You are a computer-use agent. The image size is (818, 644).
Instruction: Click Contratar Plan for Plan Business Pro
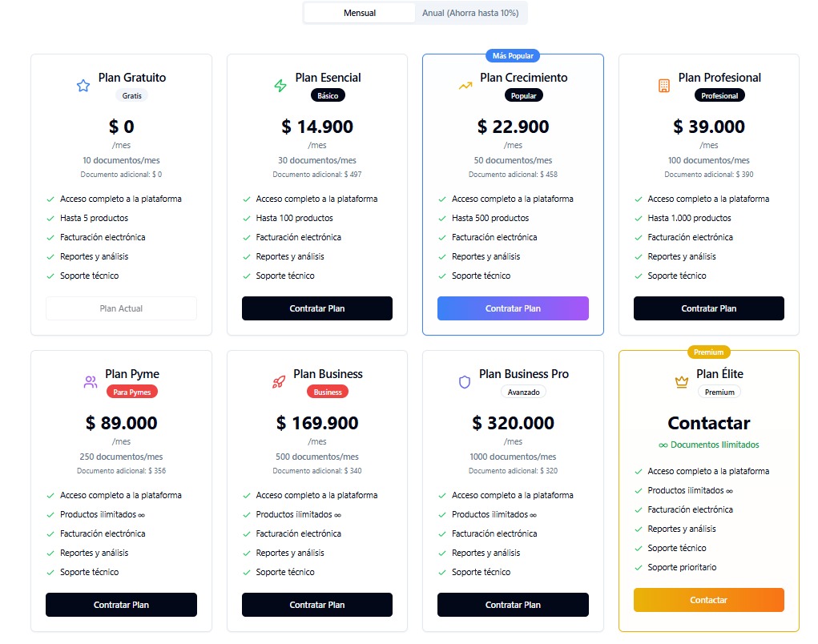[513, 605]
